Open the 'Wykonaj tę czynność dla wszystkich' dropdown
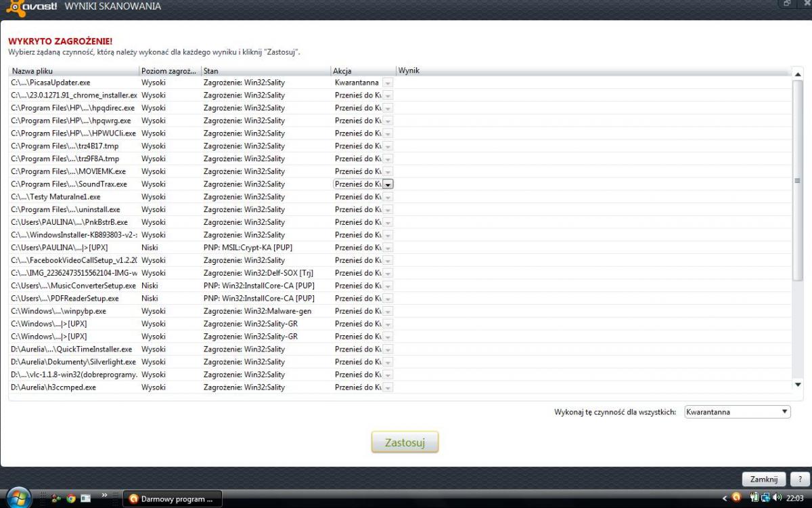812x508 pixels. coord(737,412)
